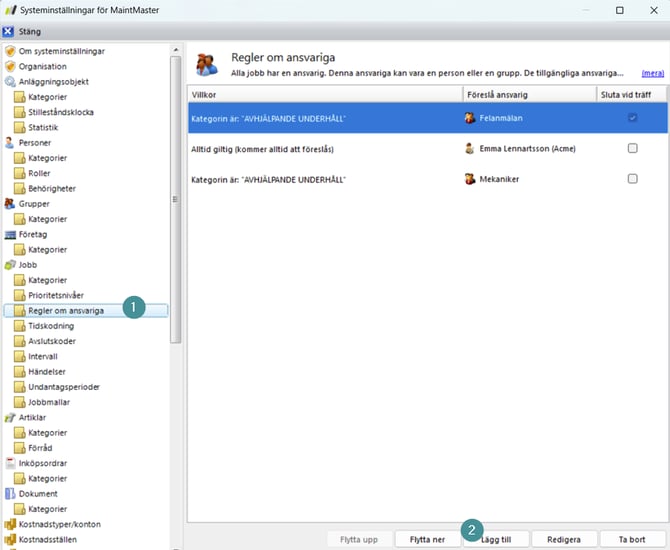Viewport: 670px width, 550px height.
Task: Sort by the Föreslå ansvarig column header
Action: click(529, 95)
